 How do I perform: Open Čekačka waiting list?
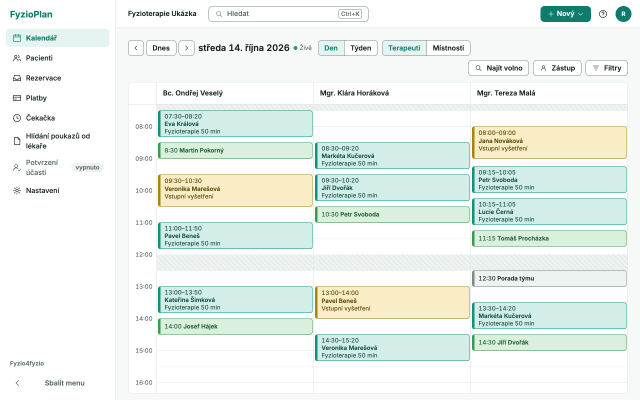pos(58,118)
